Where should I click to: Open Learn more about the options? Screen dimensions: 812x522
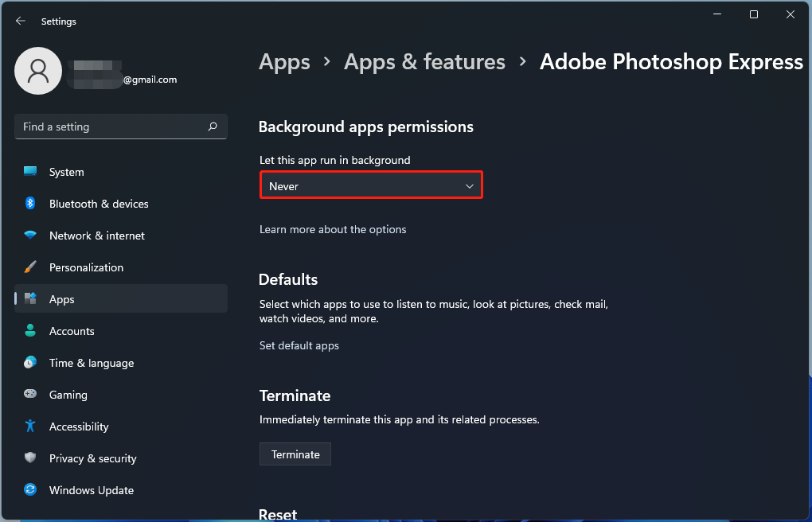click(x=333, y=229)
